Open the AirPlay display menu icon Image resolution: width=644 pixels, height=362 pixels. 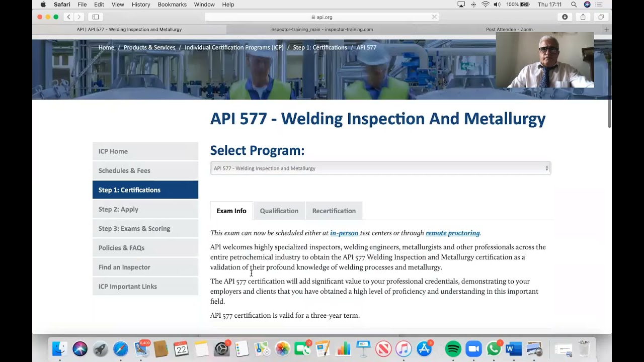tap(461, 5)
